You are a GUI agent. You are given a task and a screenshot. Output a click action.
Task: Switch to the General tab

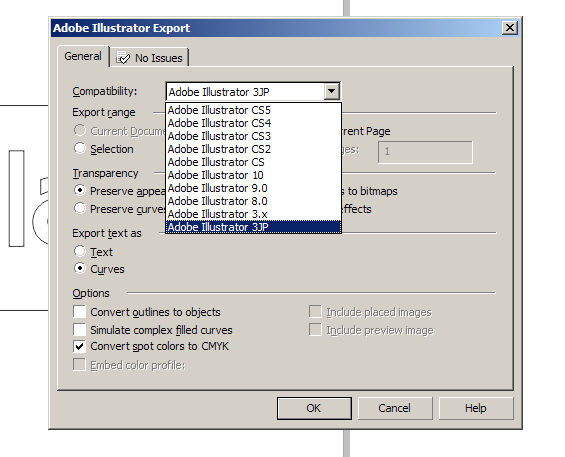(x=83, y=56)
